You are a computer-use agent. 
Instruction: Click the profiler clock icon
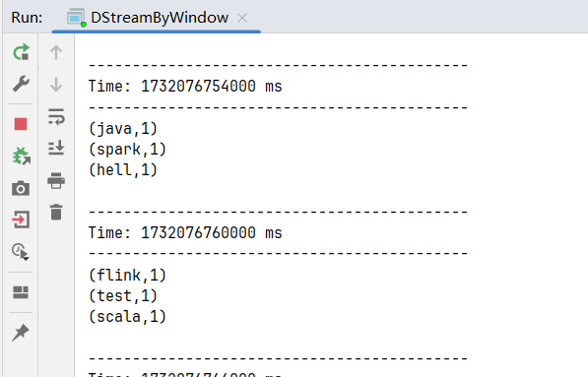(20, 252)
